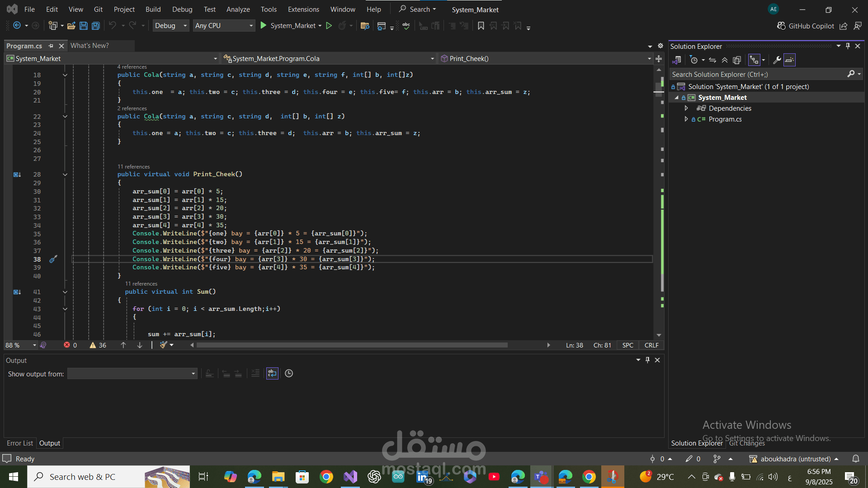Toggle the SPC indentation indicator

click(x=627, y=345)
